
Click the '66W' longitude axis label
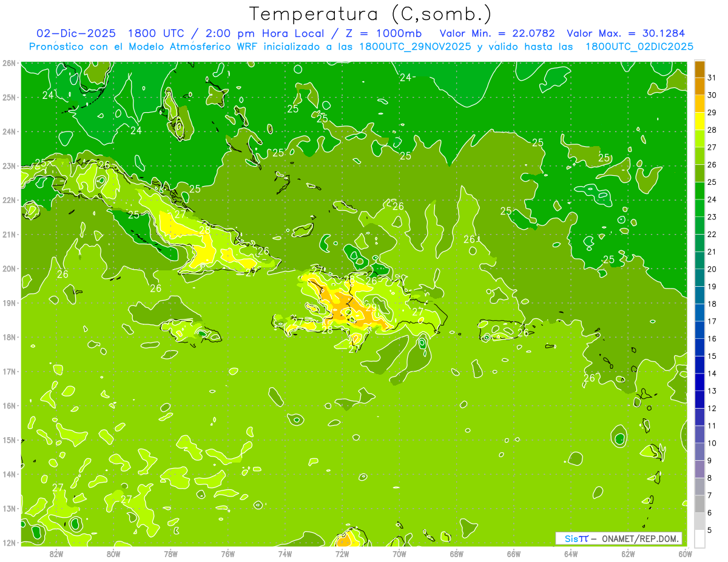[514, 554]
